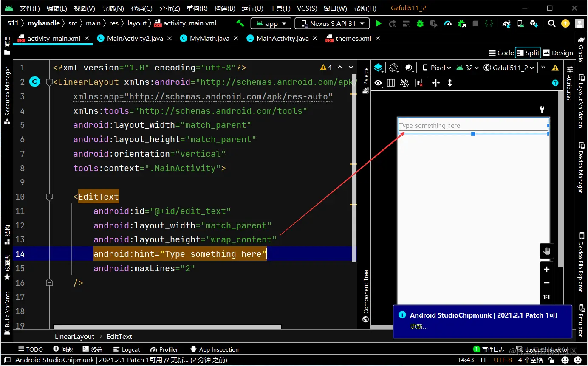Image resolution: width=588 pixels, height=366 pixels.
Task: Click the update link in notification
Action: pos(418,327)
